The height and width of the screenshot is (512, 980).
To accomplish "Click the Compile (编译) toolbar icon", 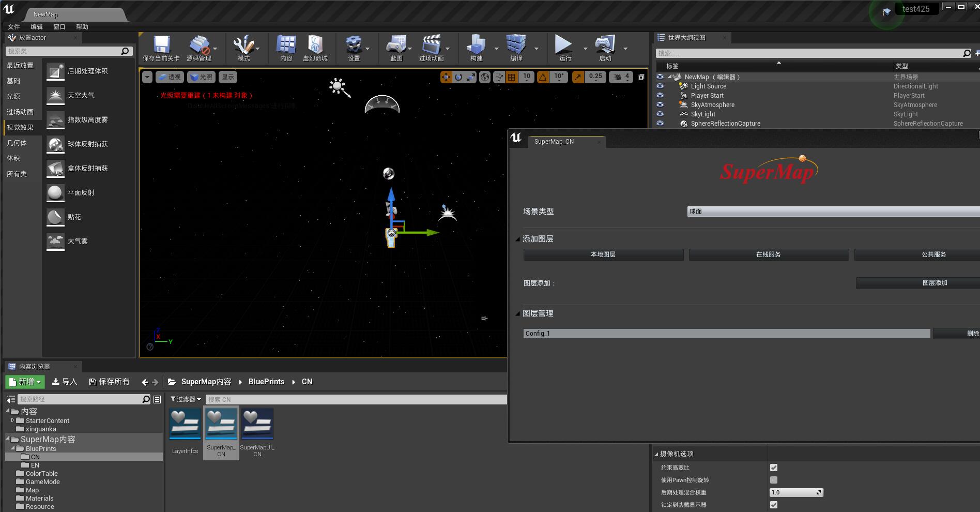I will coord(516,45).
